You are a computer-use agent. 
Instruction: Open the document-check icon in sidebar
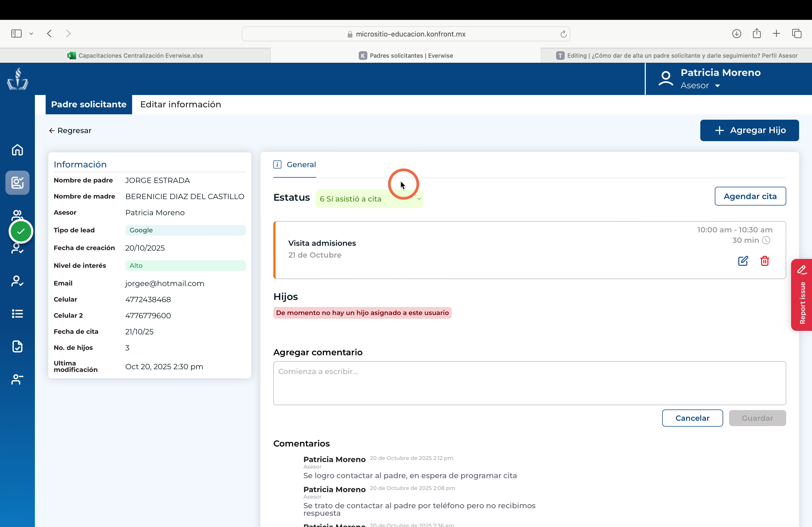17,346
